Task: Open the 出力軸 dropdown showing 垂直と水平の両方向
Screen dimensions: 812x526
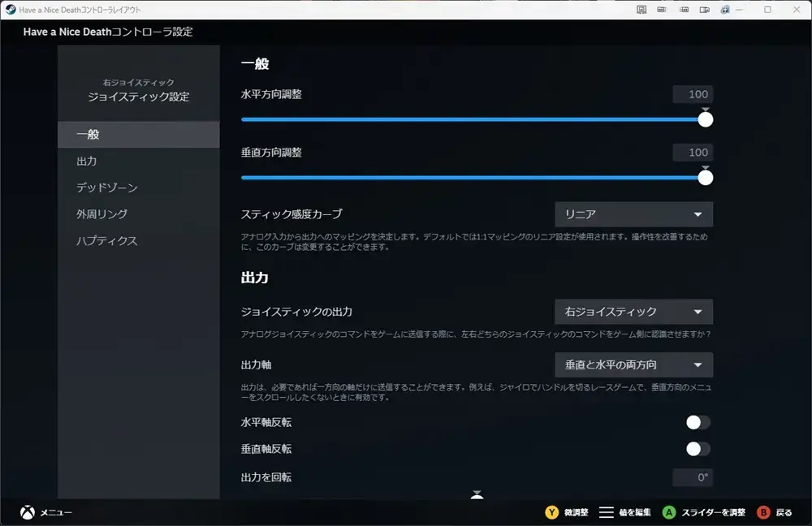Action: click(633, 365)
